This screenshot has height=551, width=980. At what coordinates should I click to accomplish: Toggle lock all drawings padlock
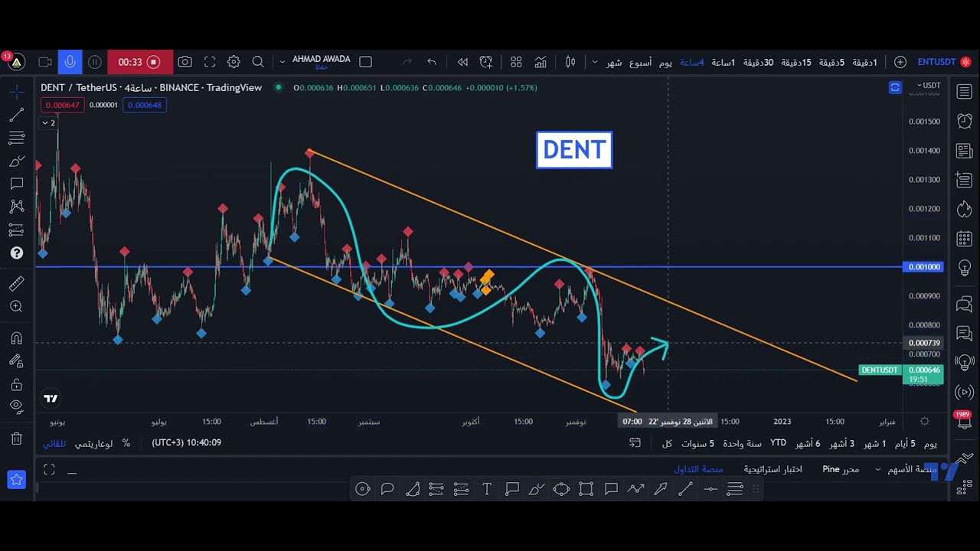coord(17,384)
